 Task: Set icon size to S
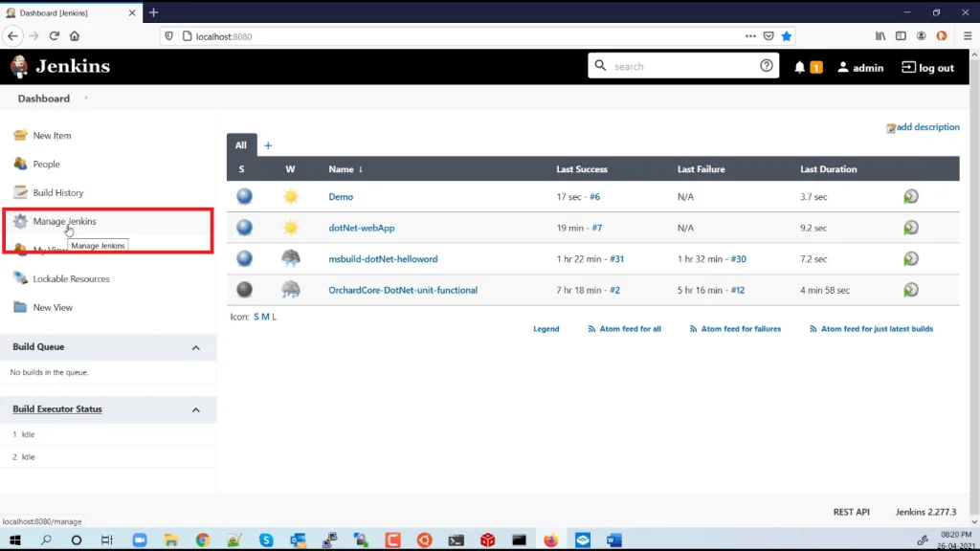click(x=256, y=317)
